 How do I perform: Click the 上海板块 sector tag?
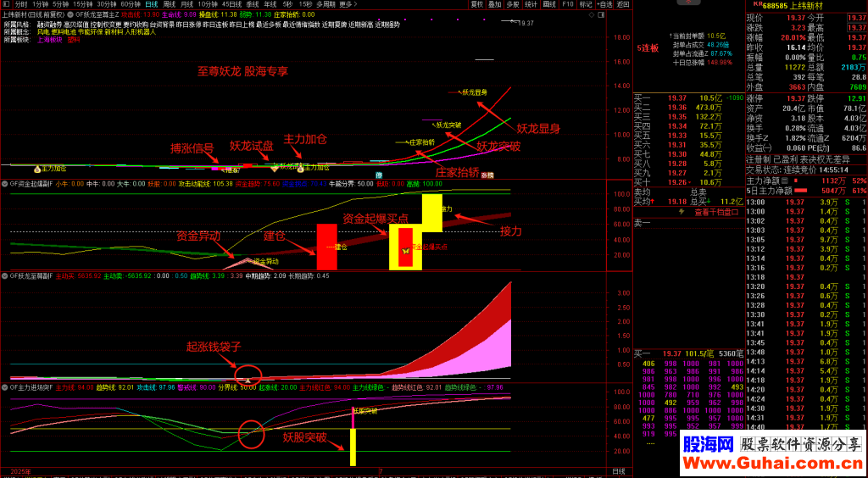click(x=50, y=39)
